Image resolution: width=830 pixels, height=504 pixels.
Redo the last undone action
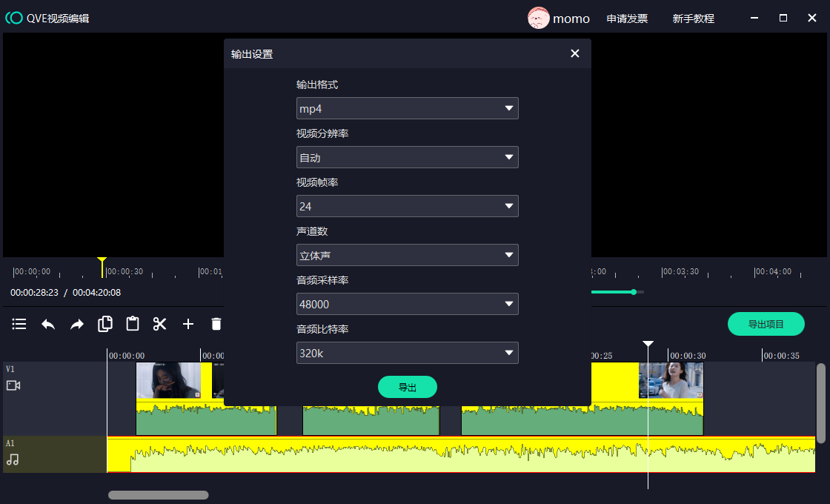click(77, 324)
